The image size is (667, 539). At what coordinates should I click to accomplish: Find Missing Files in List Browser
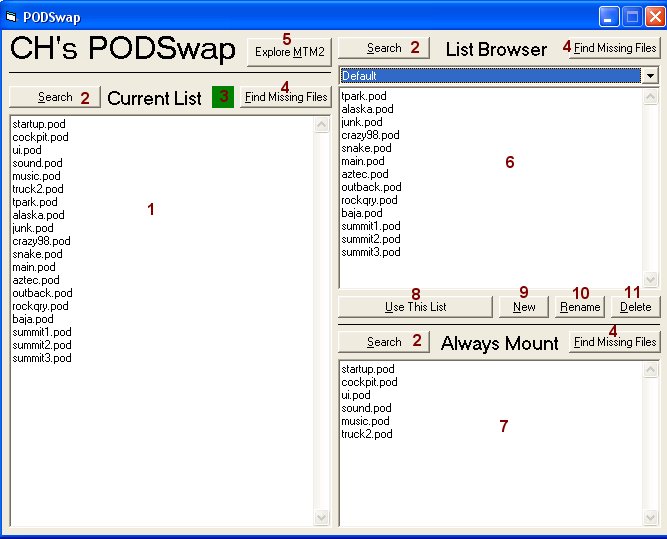tap(615, 48)
